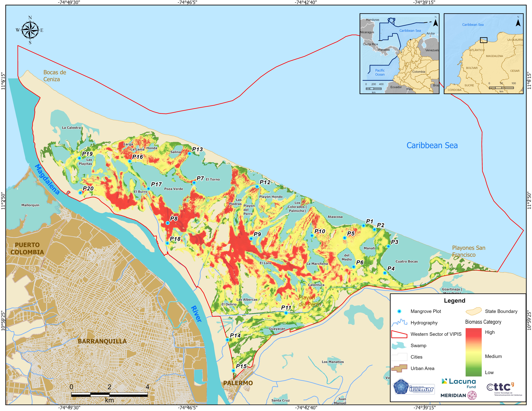
Task: Click the black locator rectangle in right inset
Action: click(x=484, y=40)
